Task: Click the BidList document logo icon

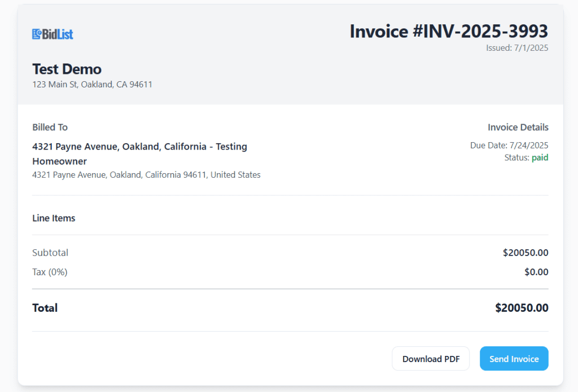Action: point(36,34)
